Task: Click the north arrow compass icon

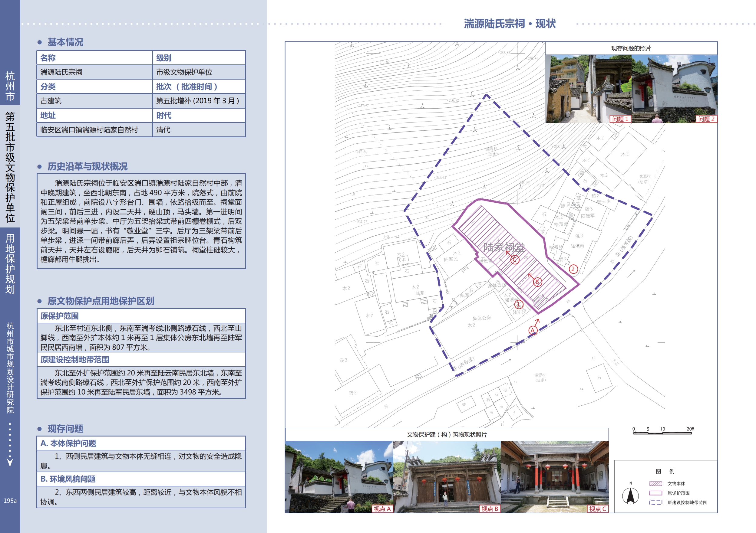Action: click(630, 496)
